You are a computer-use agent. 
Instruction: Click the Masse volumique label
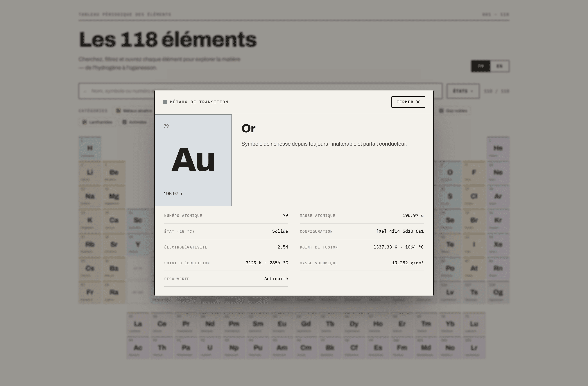(319, 263)
